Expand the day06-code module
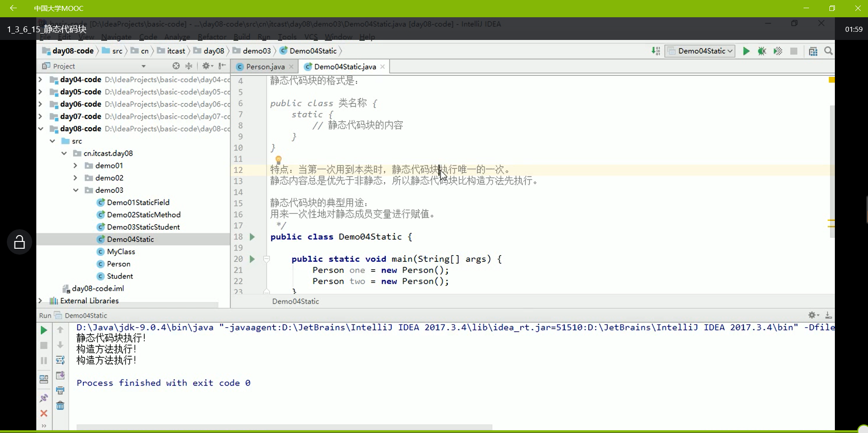This screenshot has width=868, height=433. 40,104
